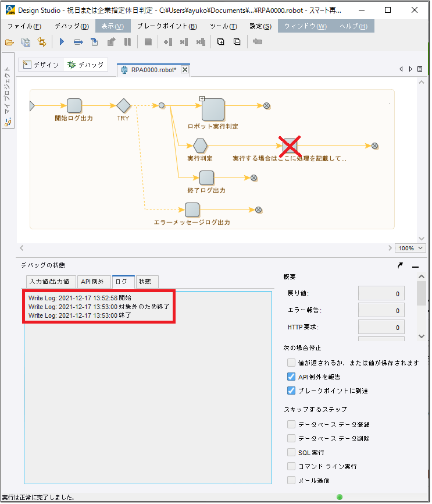The width and height of the screenshot is (432, 504).
Task: Click the open folder toolbar icon
Action: click(x=9, y=42)
